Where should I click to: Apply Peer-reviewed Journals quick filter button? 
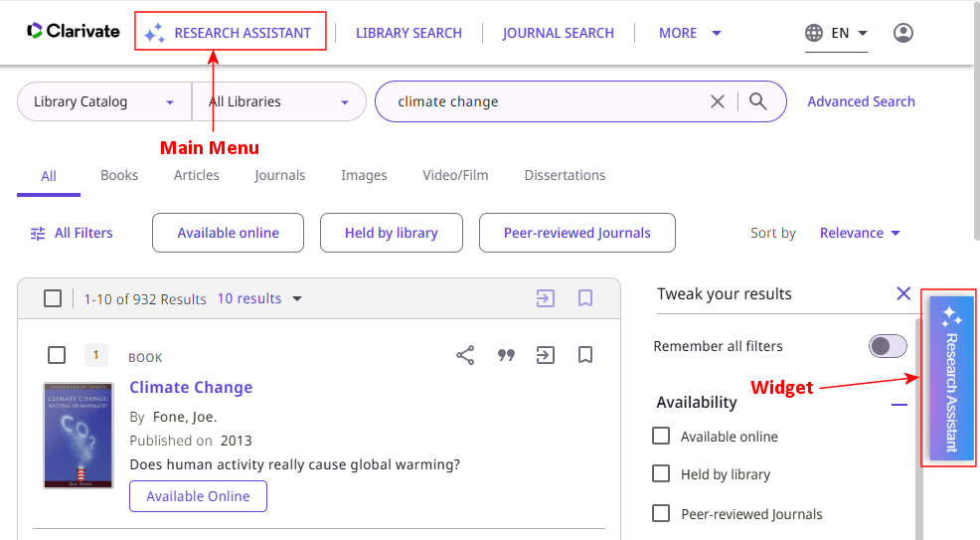(576, 233)
